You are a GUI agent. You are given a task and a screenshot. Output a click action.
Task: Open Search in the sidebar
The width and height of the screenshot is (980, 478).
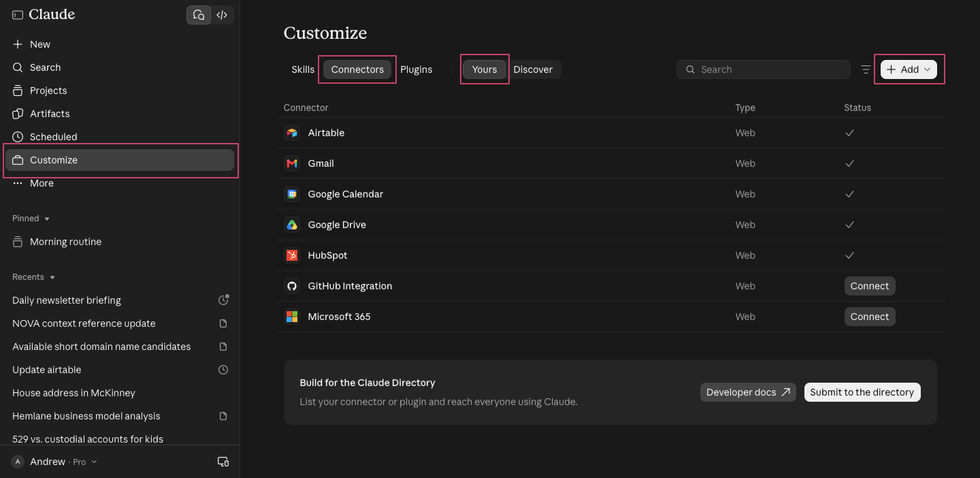tap(120, 67)
